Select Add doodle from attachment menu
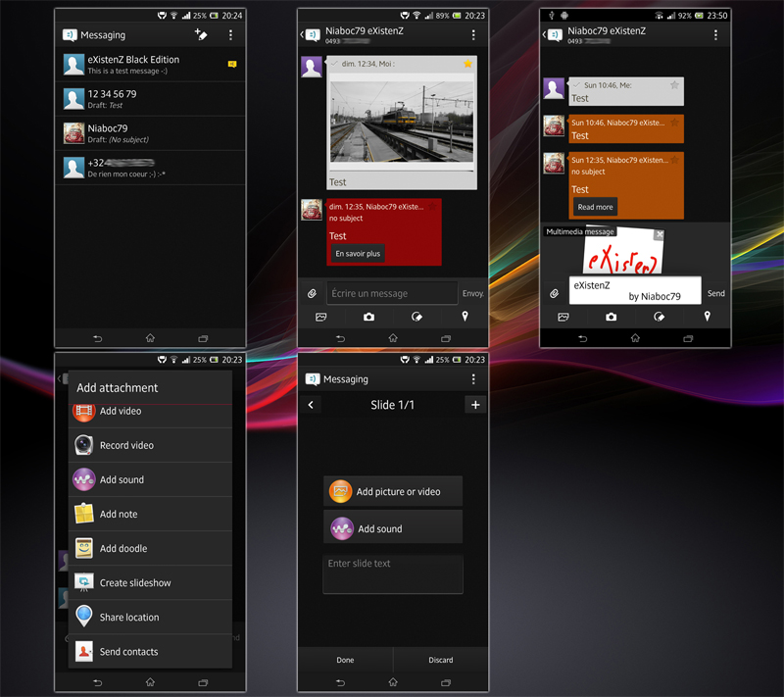Screen dimensions: 784x697 [150, 549]
